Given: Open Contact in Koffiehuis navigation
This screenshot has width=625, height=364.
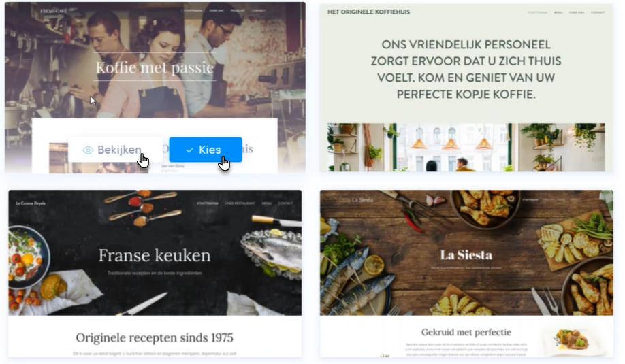Looking at the screenshot, I should (x=598, y=12).
